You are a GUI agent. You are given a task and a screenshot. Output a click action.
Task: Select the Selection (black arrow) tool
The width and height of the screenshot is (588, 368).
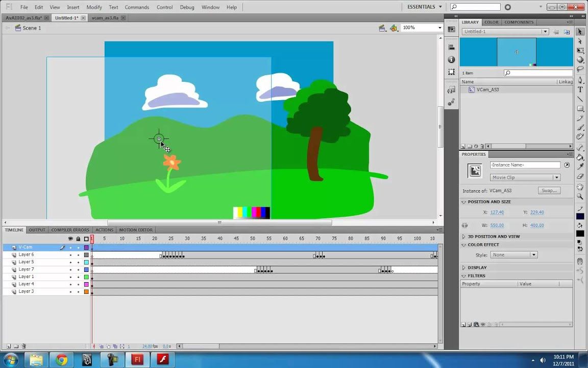coord(580,32)
